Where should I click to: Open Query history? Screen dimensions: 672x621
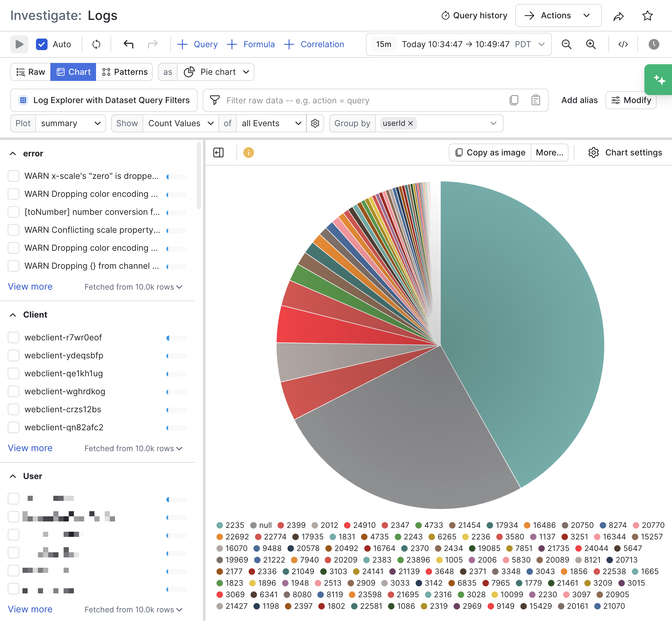coord(474,15)
